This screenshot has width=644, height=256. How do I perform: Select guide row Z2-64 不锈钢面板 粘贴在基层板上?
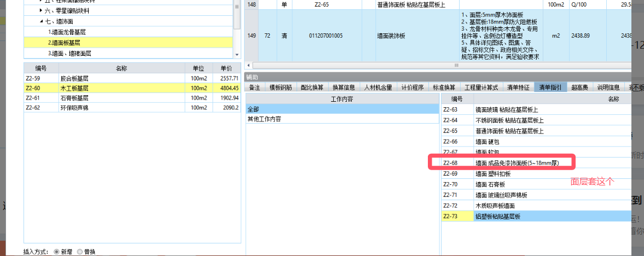(x=536, y=120)
